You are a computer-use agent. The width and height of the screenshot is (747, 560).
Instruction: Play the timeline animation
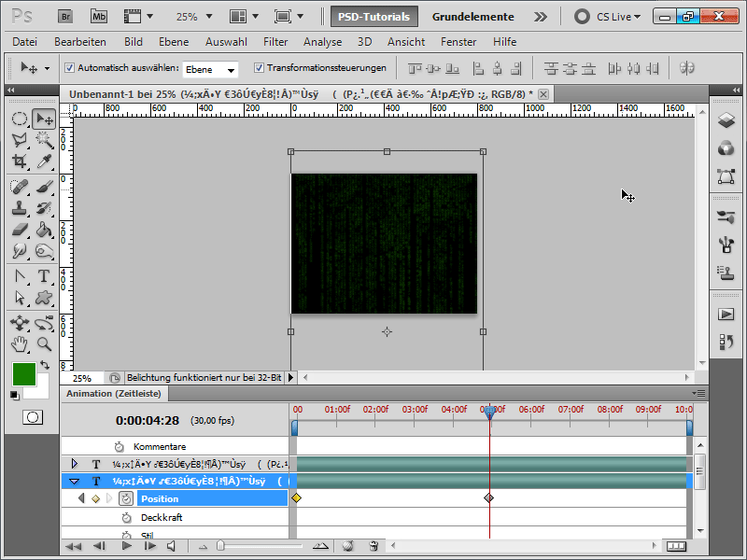(x=126, y=546)
